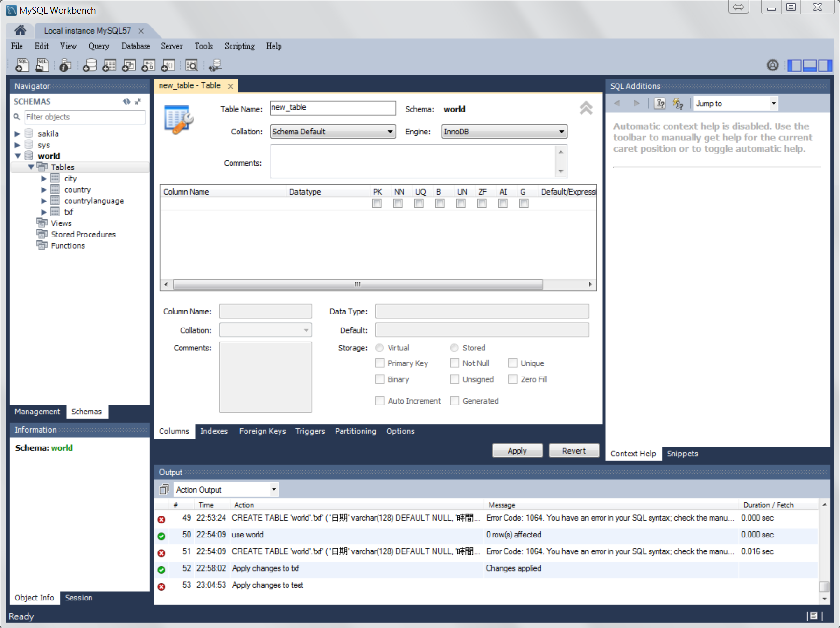Open the Query menu
The width and height of the screenshot is (840, 628).
tap(98, 46)
